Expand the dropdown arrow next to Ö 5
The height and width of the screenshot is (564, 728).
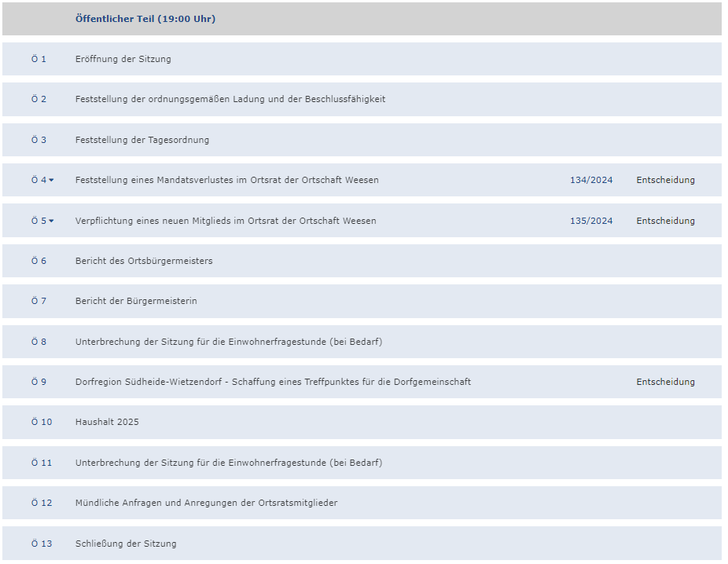pos(52,222)
